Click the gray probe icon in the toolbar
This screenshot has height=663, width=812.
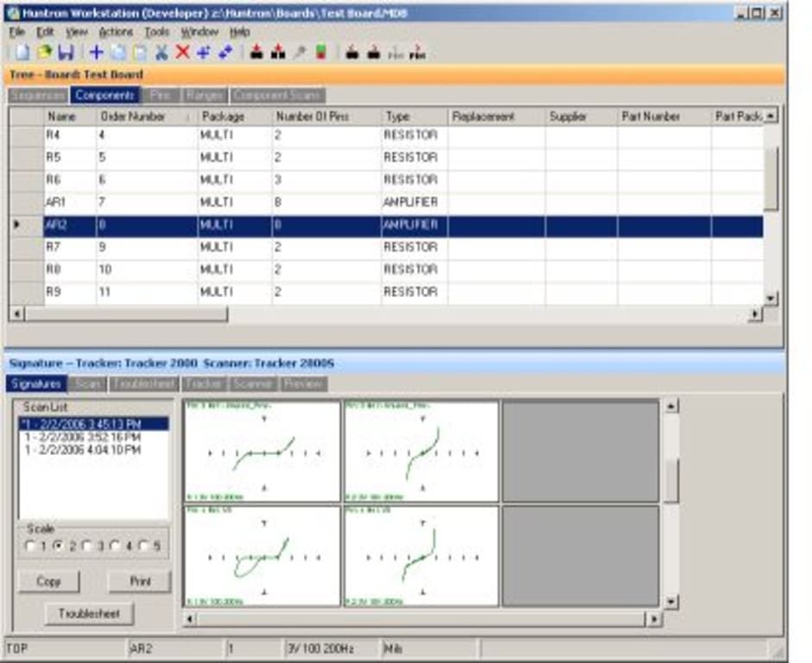click(x=300, y=53)
